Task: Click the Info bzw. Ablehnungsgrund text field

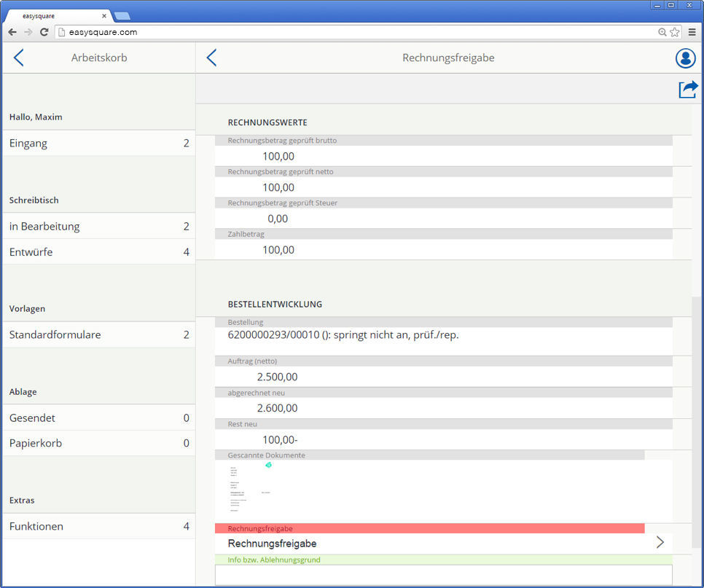Action: coord(443,574)
